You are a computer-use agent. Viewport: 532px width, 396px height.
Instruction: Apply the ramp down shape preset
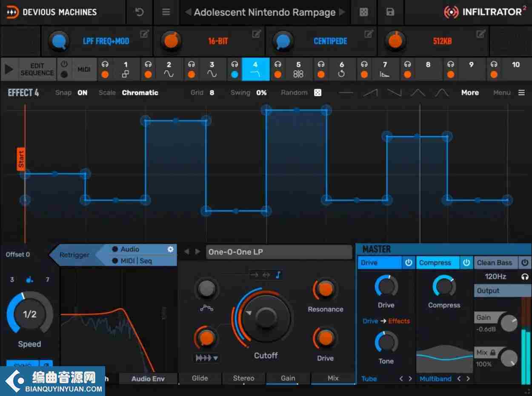click(394, 92)
